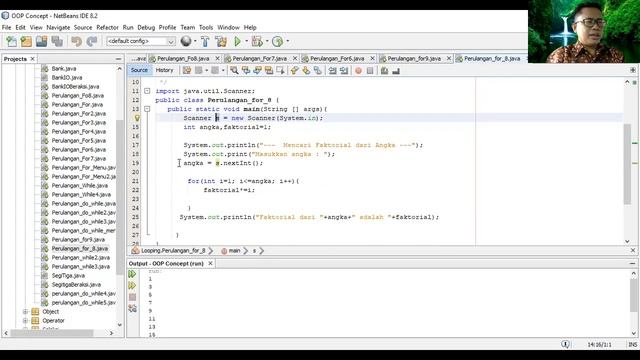The width and height of the screenshot is (640, 360).
Task: Open the Run Project dropdown arrow
Action: click(x=246, y=41)
